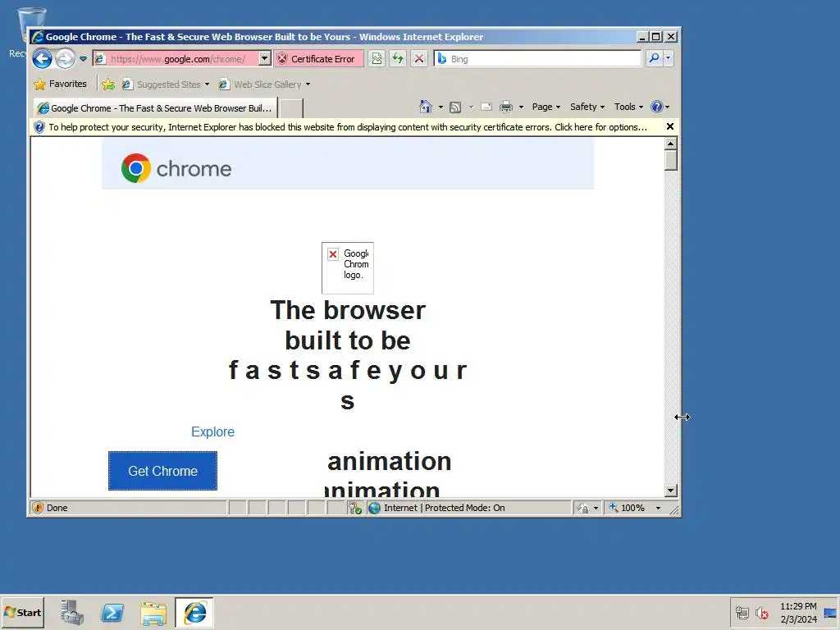
Task: Click the security information bar message
Action: (x=348, y=127)
